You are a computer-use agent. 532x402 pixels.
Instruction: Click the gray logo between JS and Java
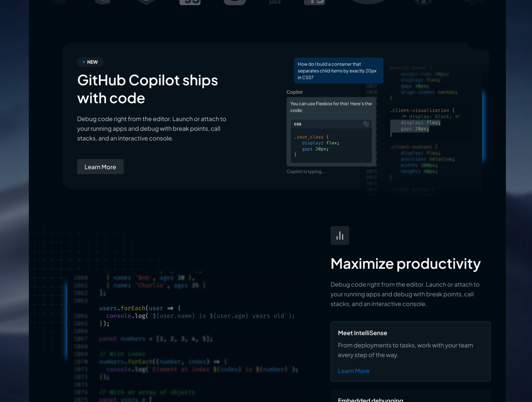point(235,2)
